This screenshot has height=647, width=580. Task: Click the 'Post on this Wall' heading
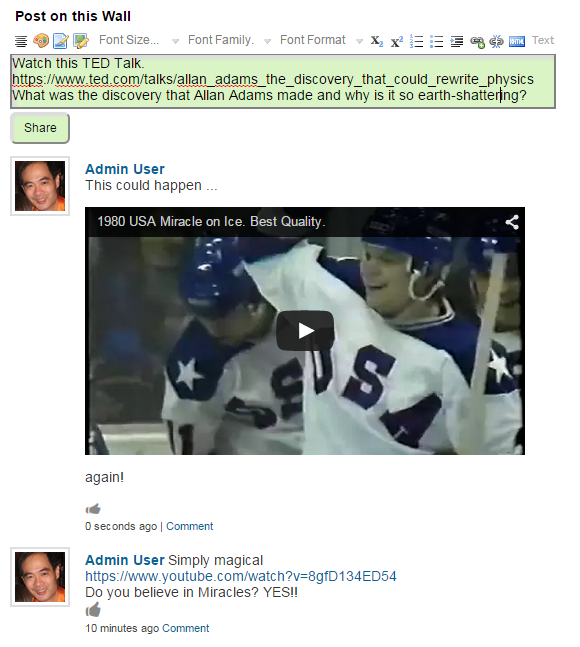(73, 16)
